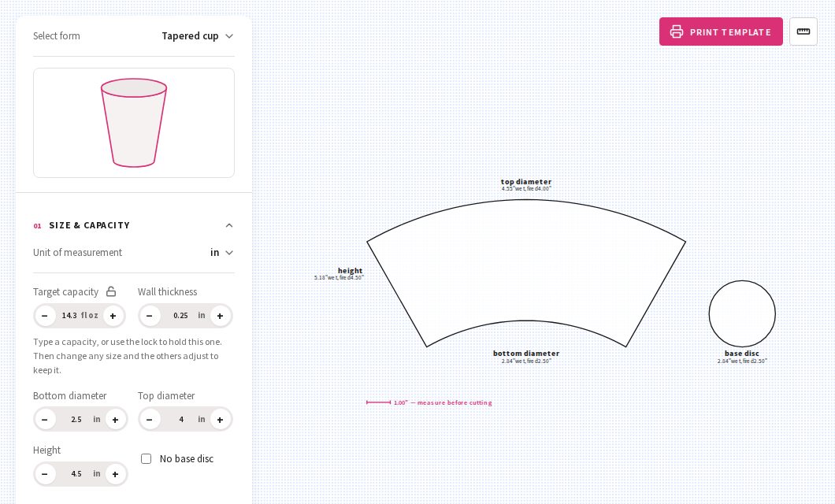Click the tapered cup preview image

[x=134, y=123]
